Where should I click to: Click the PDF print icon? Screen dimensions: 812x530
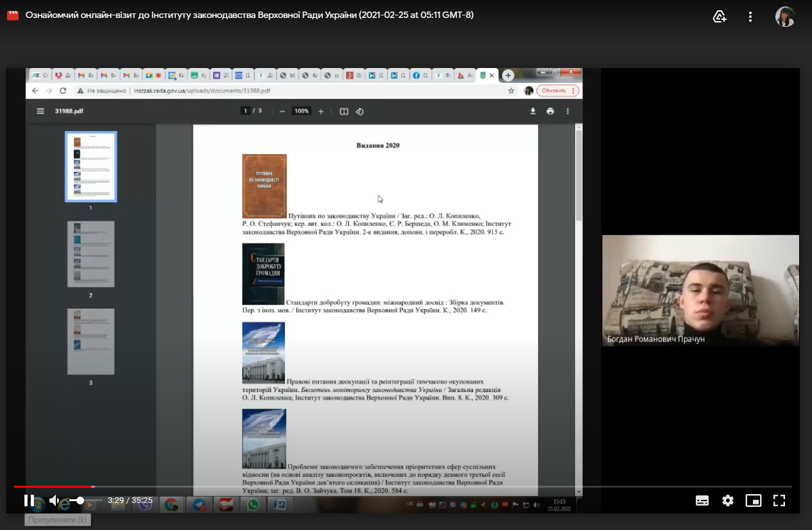[x=550, y=111]
